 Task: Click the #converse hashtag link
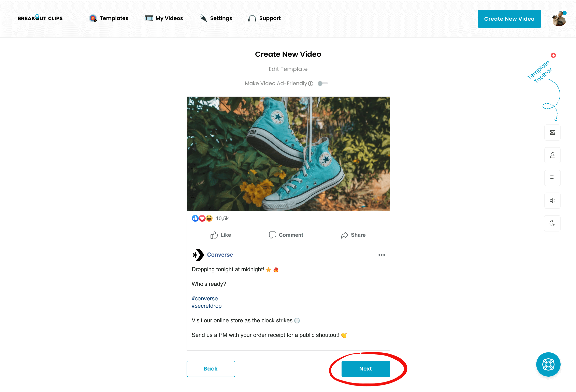204,298
